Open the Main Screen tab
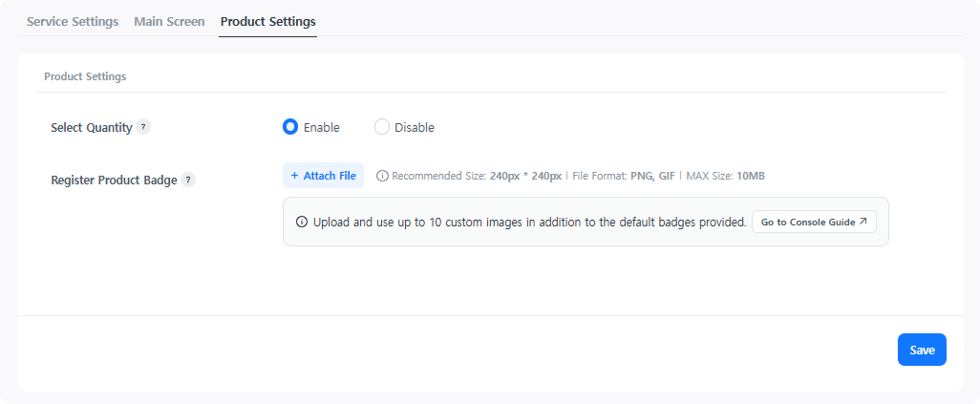The height and width of the screenshot is (404, 980). (169, 21)
